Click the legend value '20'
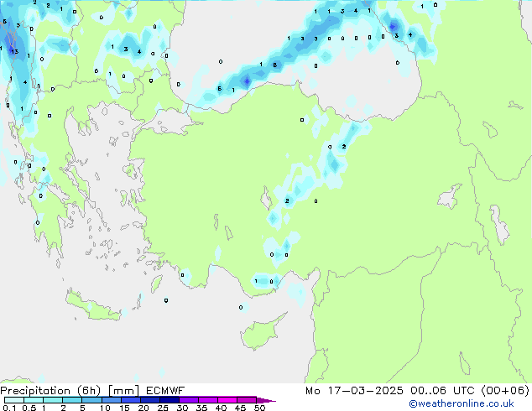The image size is (532, 411). tap(143, 408)
